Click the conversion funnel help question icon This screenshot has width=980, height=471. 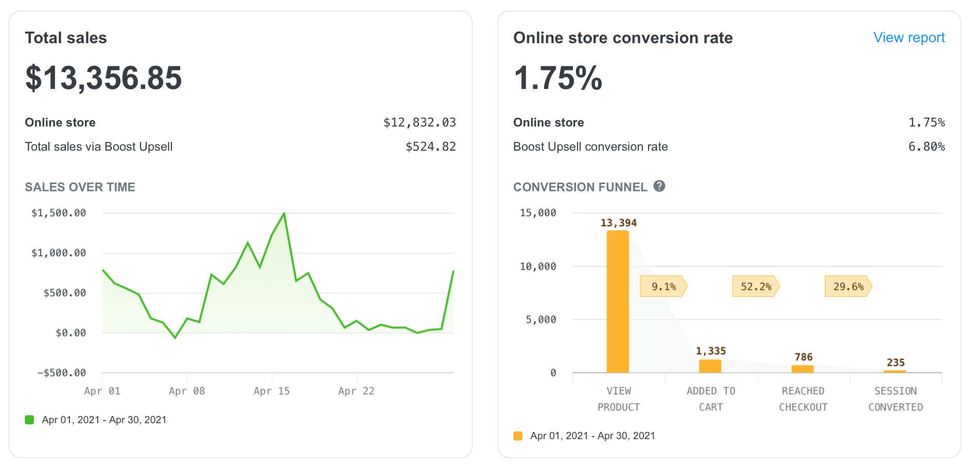[659, 186]
